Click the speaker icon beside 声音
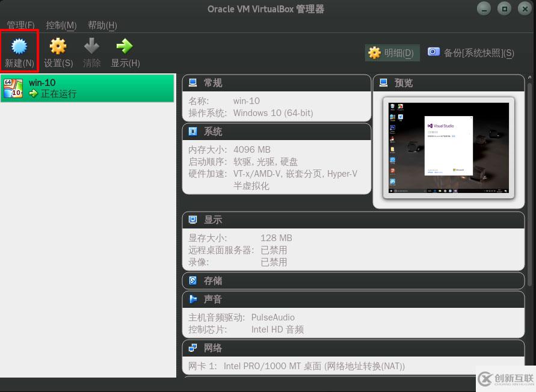This screenshot has height=392, width=536. coord(193,299)
